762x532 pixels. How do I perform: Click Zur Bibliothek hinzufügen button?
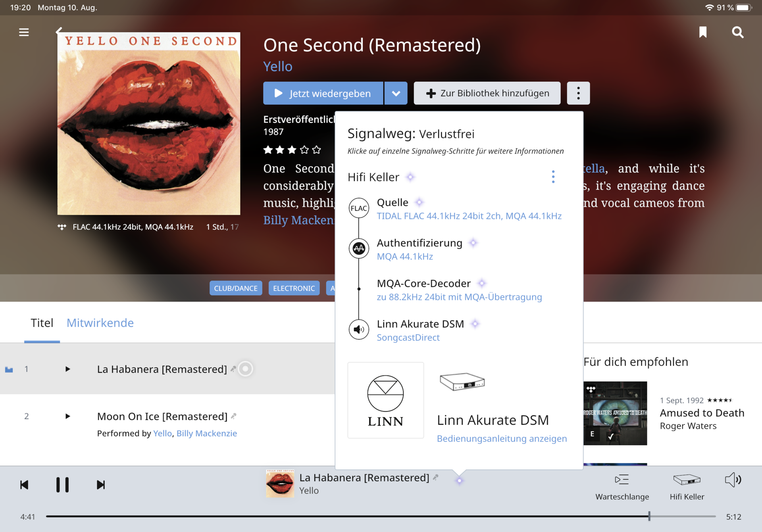click(487, 93)
